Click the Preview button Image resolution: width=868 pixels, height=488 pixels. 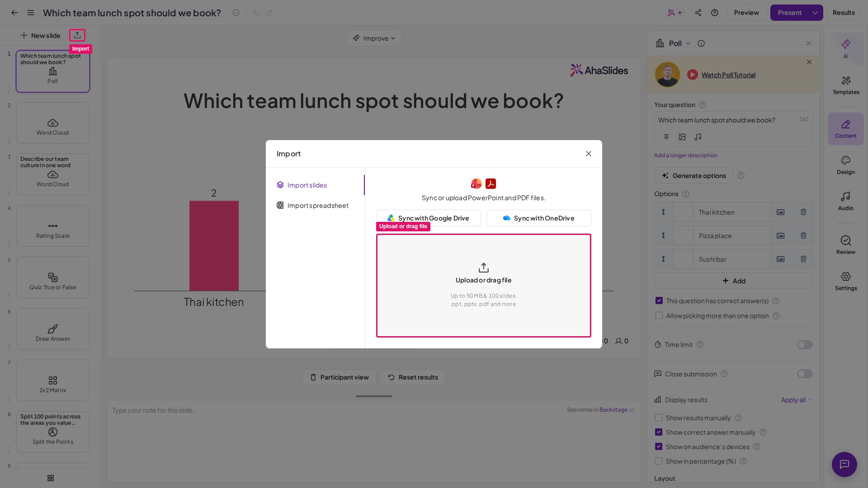tap(746, 13)
